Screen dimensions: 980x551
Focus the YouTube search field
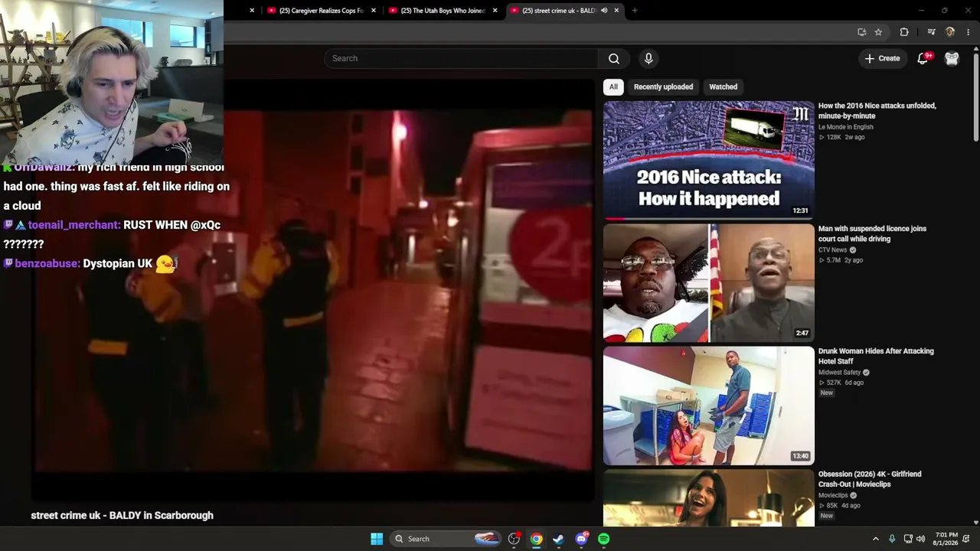(x=461, y=58)
